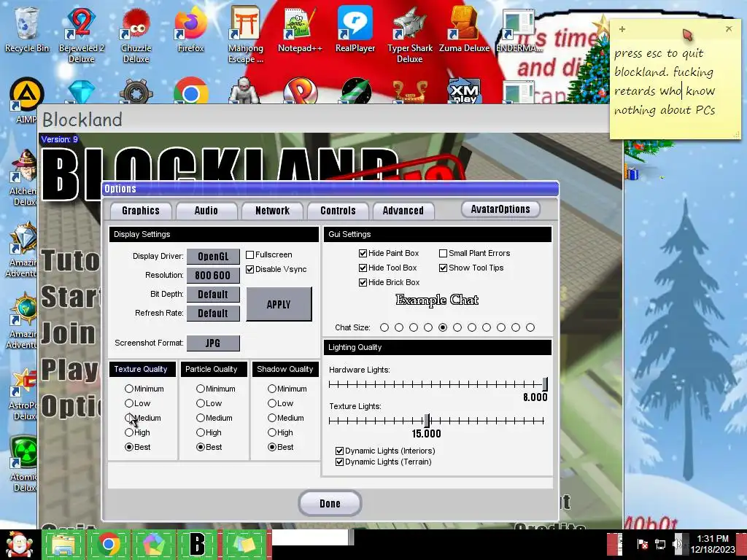Switch to the Graphics tab
This screenshot has height=560, width=747.
point(141,211)
